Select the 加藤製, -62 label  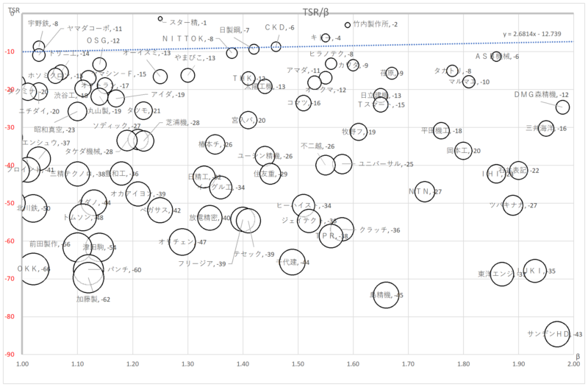(93, 300)
